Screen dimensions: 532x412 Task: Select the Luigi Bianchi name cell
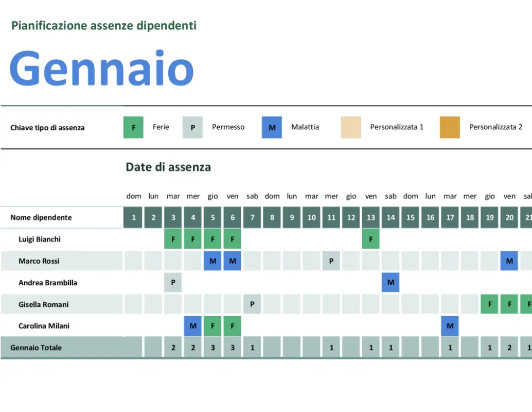(x=61, y=239)
